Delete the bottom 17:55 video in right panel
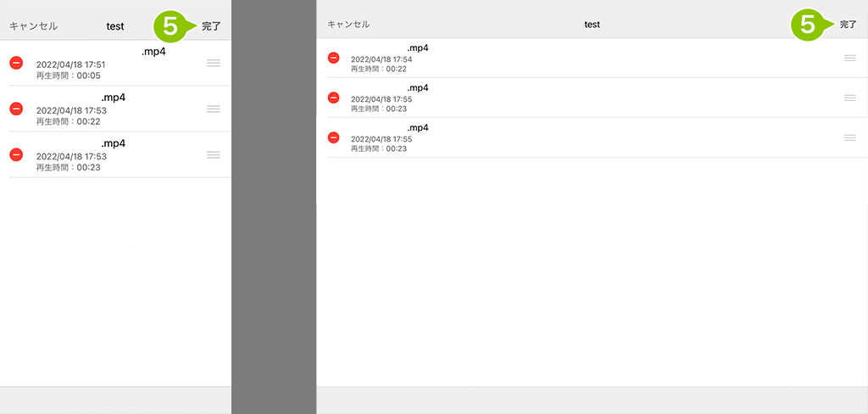The width and height of the screenshot is (868, 414). 333,137
